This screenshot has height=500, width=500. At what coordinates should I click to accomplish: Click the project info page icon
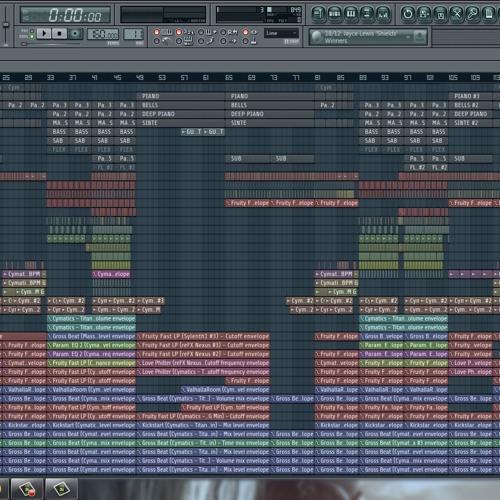point(489,14)
